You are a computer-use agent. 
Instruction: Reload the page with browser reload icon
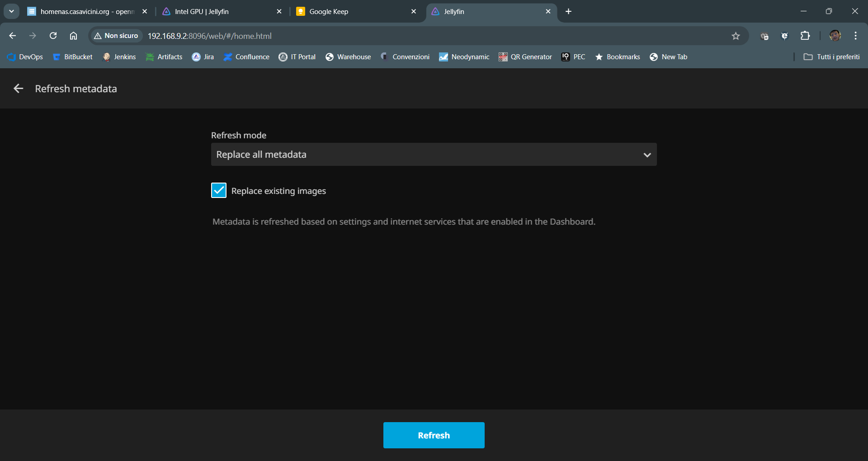click(53, 36)
